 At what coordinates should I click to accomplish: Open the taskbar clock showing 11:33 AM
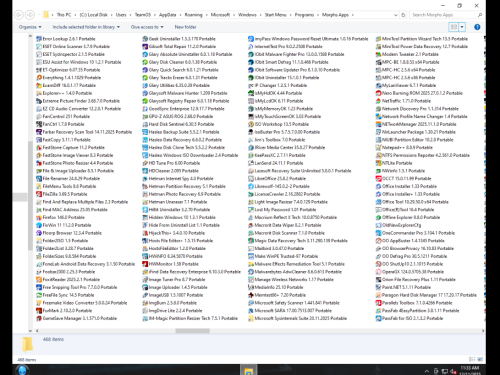(x=469, y=370)
